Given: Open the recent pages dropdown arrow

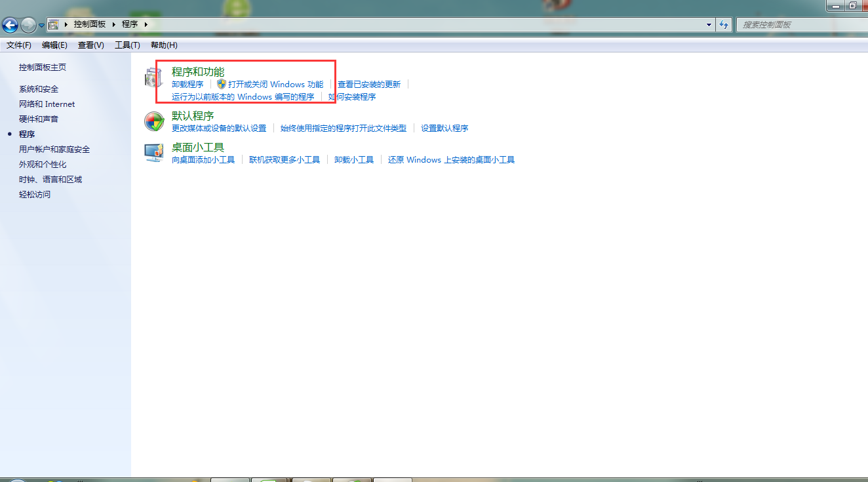Looking at the screenshot, I should (x=42, y=26).
